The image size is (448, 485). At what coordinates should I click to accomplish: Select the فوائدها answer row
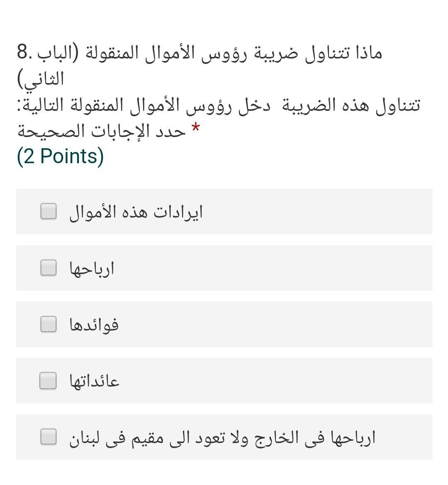pyautogui.click(x=224, y=325)
